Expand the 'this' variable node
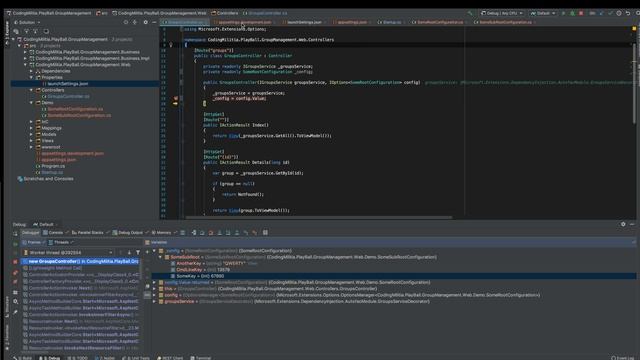The height and width of the screenshot is (360, 640). click(154, 289)
